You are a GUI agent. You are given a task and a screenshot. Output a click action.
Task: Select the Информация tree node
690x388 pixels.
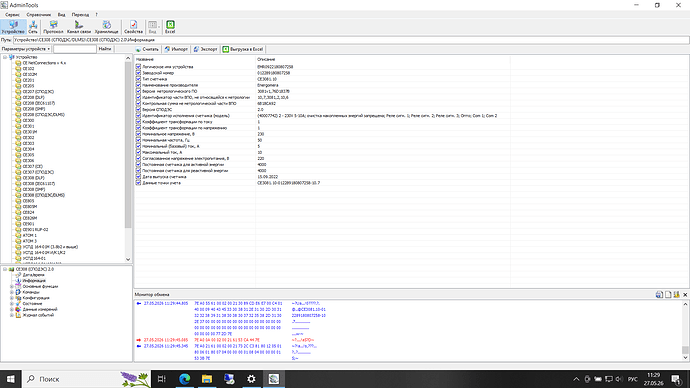coord(34,281)
